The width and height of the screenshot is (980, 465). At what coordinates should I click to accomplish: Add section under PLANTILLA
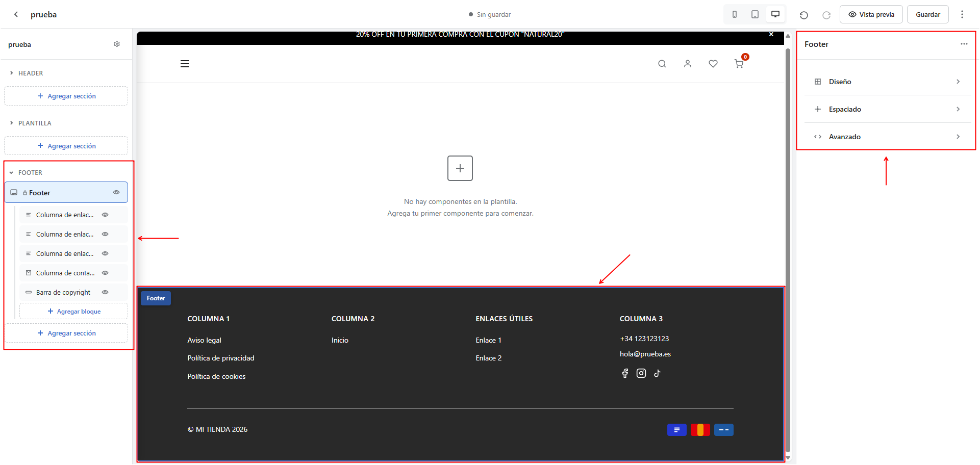66,146
